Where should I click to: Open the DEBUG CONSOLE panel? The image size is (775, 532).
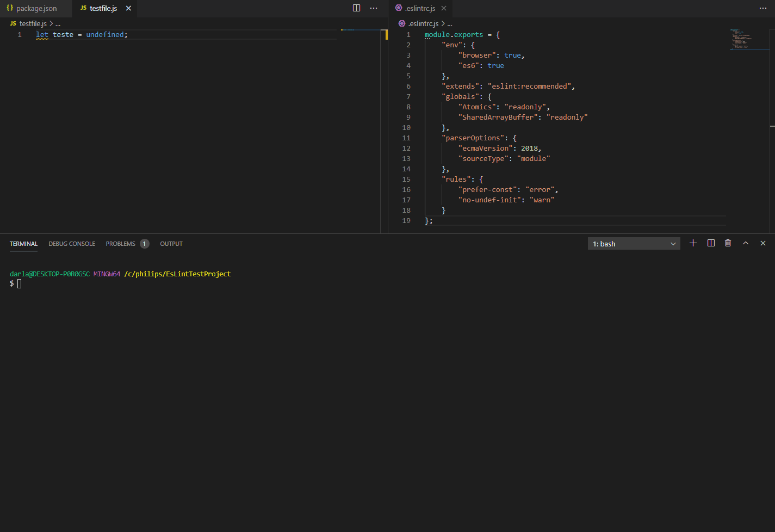(x=71, y=243)
